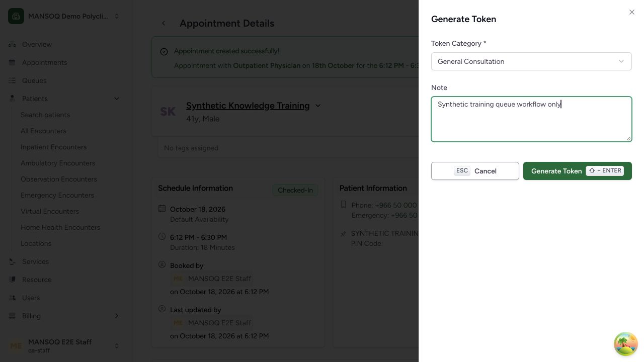
Task: Click the Billing sidebar icon
Action: tap(12, 316)
